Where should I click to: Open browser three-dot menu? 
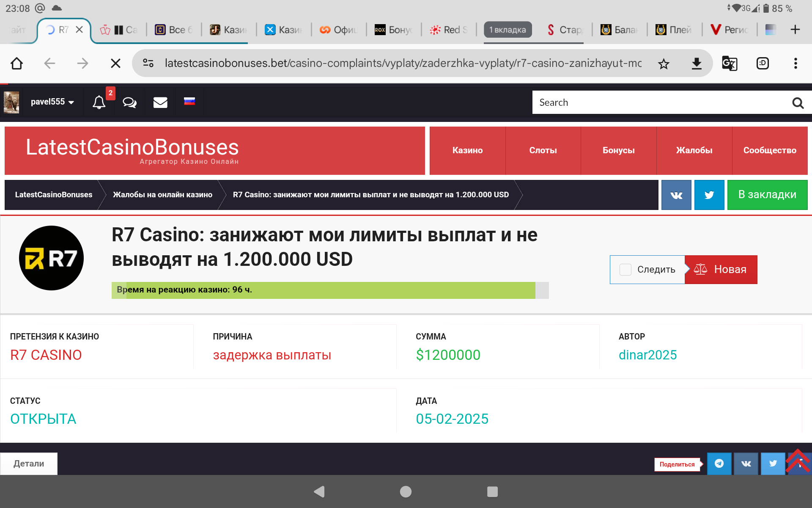click(x=796, y=63)
